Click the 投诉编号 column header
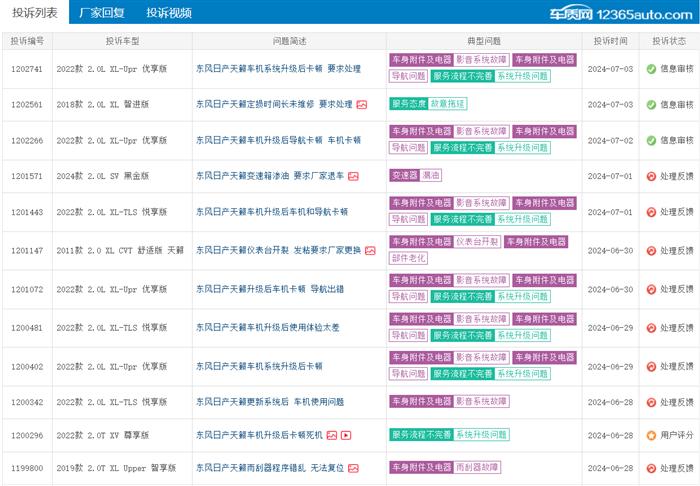Screen dimensions: 700x486 pyautogui.click(x=27, y=41)
